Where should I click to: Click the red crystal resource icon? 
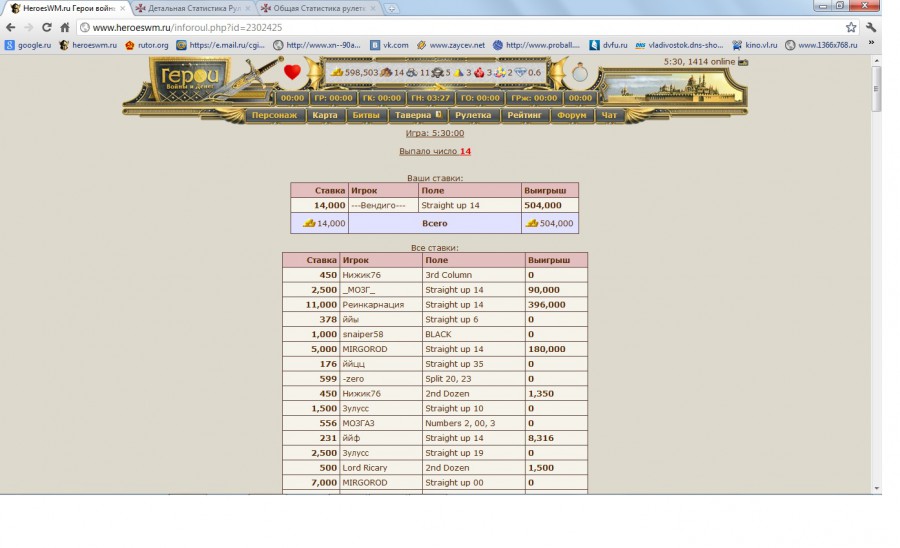pos(479,72)
